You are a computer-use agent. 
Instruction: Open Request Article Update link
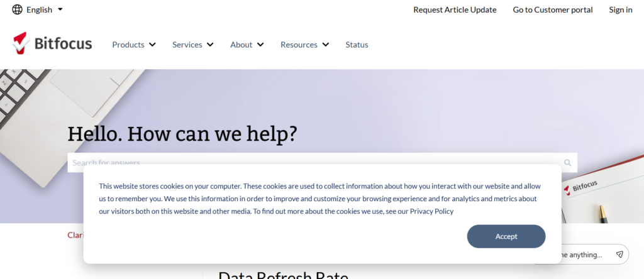pos(455,9)
